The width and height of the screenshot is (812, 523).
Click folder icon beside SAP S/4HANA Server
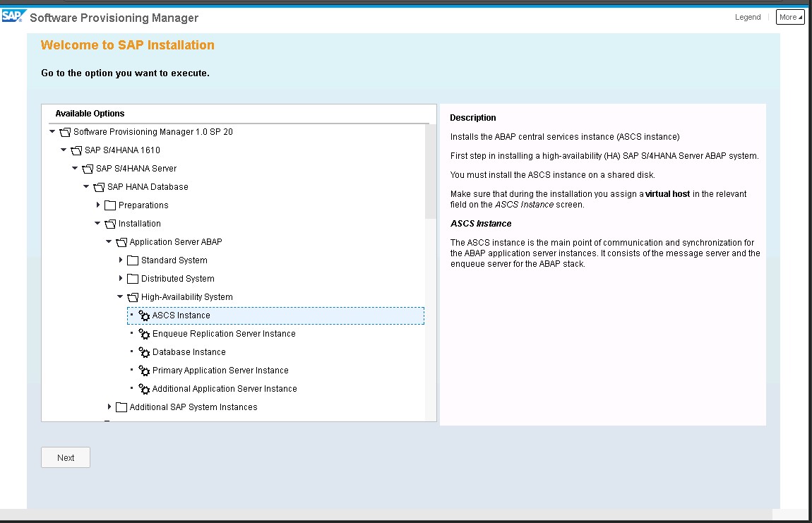[x=88, y=169]
